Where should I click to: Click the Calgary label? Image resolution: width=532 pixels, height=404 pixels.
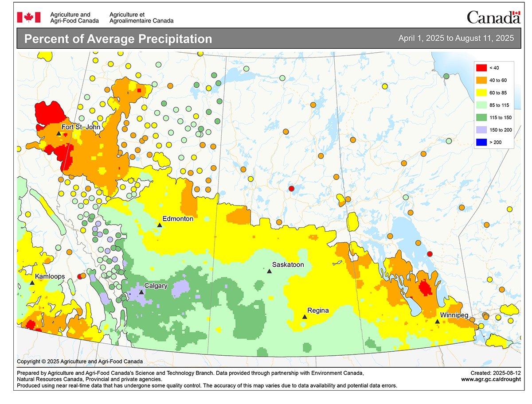[156, 286]
